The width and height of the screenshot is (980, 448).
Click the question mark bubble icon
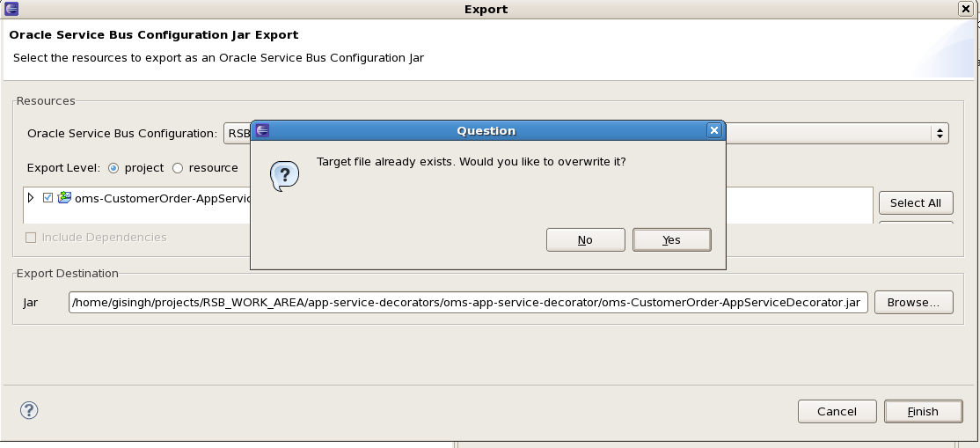pyautogui.click(x=284, y=176)
